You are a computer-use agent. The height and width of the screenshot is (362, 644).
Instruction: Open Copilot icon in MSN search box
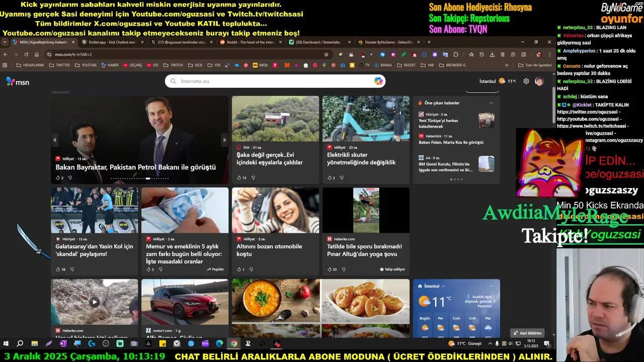(378, 81)
